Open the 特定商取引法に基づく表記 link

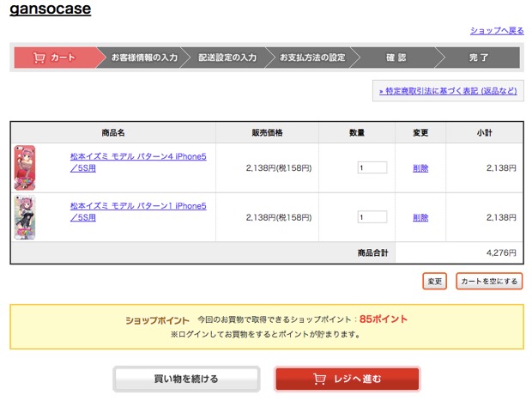(x=448, y=90)
